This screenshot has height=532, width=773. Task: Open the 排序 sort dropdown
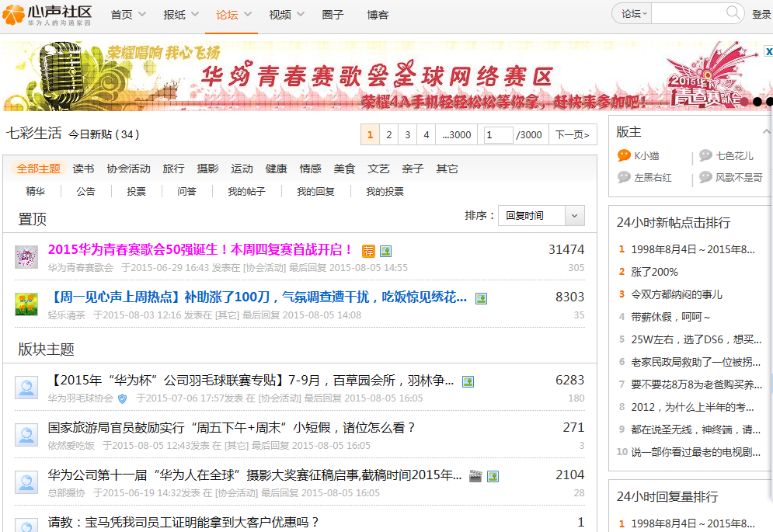point(574,216)
